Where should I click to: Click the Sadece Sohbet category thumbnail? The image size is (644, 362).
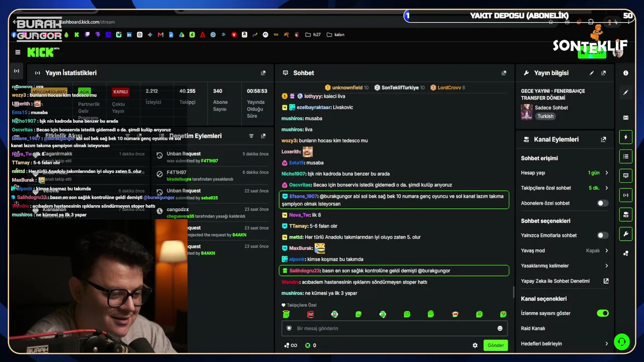[527, 112]
